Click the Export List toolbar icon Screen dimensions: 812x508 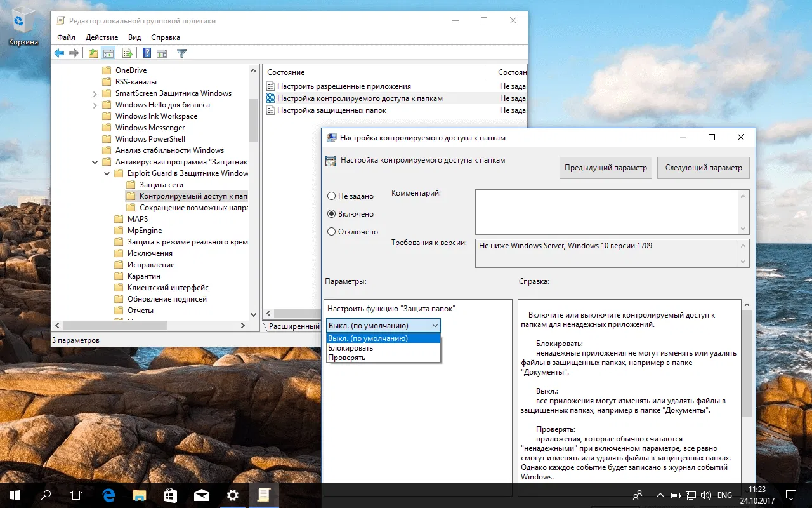coord(128,52)
